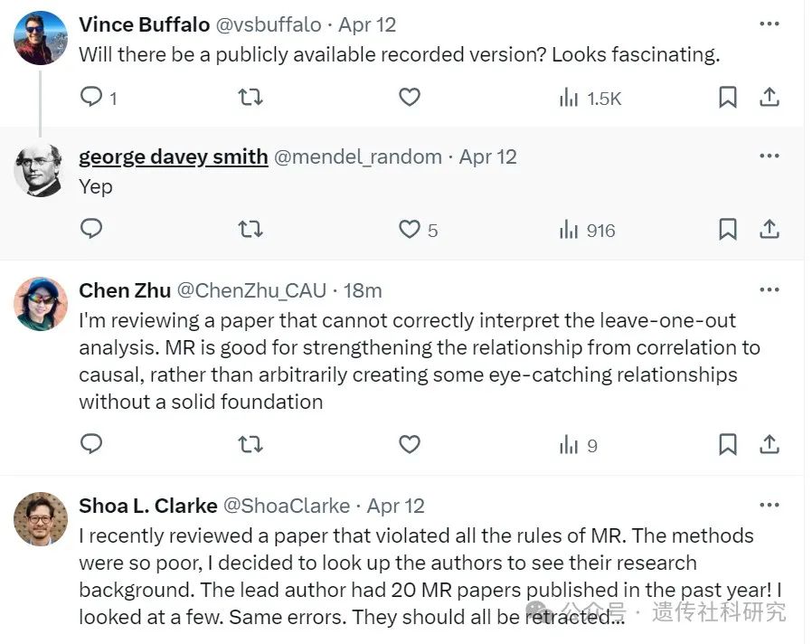Viewport: 812px width, 644px height.
Task: Retweet Vince Buffalo's tweet
Action: pos(250,97)
